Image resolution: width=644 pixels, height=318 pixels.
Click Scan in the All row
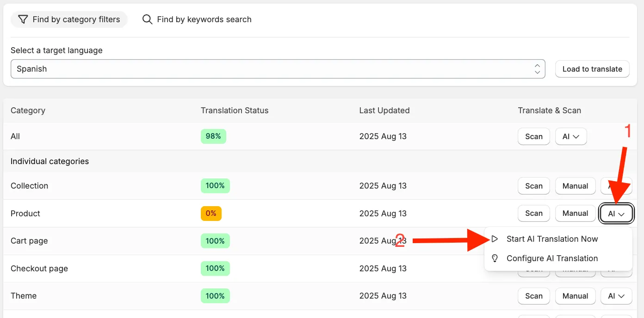tap(533, 136)
